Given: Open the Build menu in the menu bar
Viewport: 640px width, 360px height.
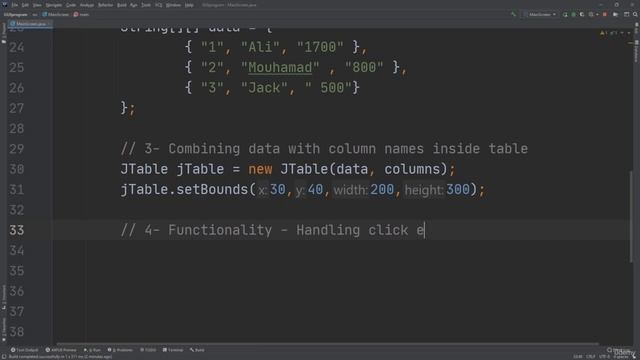Looking at the screenshot, I should [122, 5].
